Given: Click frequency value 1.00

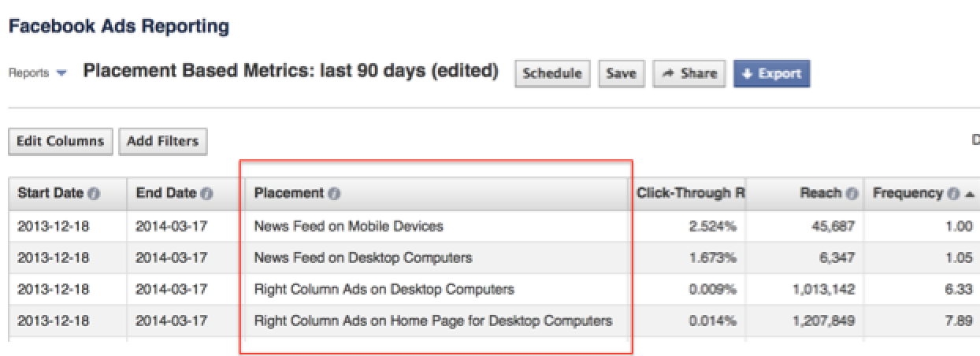Looking at the screenshot, I should coord(961,226).
